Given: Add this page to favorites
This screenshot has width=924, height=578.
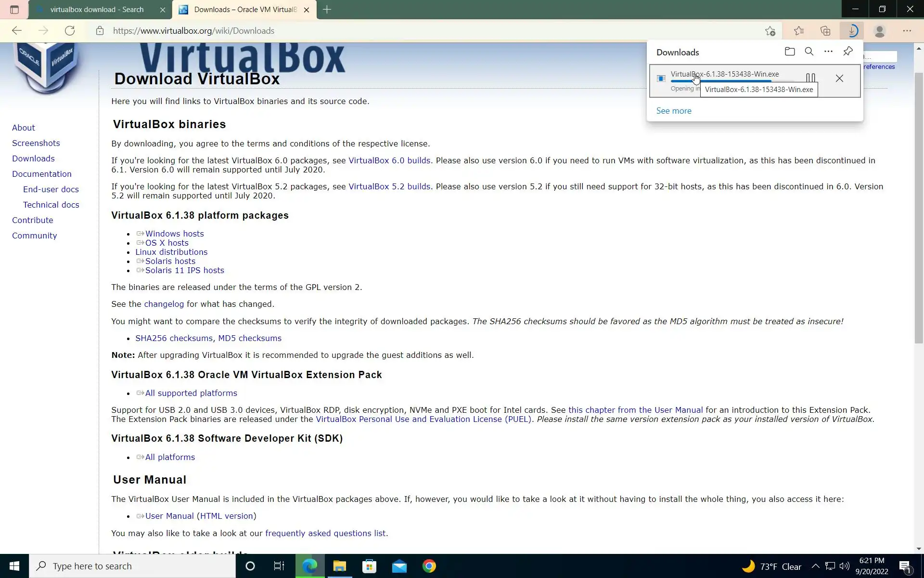Looking at the screenshot, I should tap(770, 31).
